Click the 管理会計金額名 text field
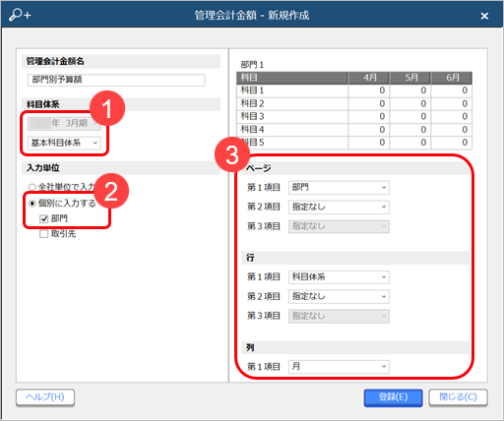This screenshot has width=504, height=421. (116, 80)
